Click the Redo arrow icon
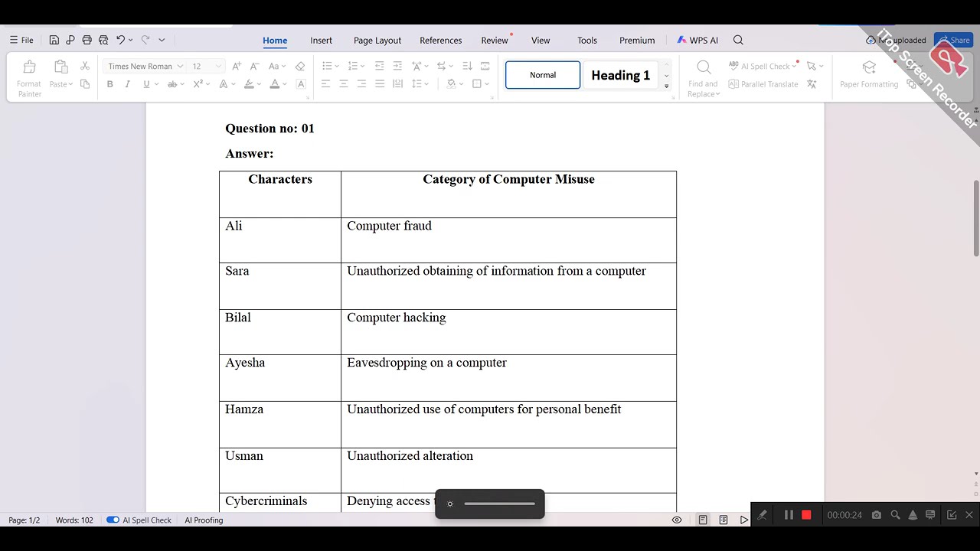 pos(145,40)
